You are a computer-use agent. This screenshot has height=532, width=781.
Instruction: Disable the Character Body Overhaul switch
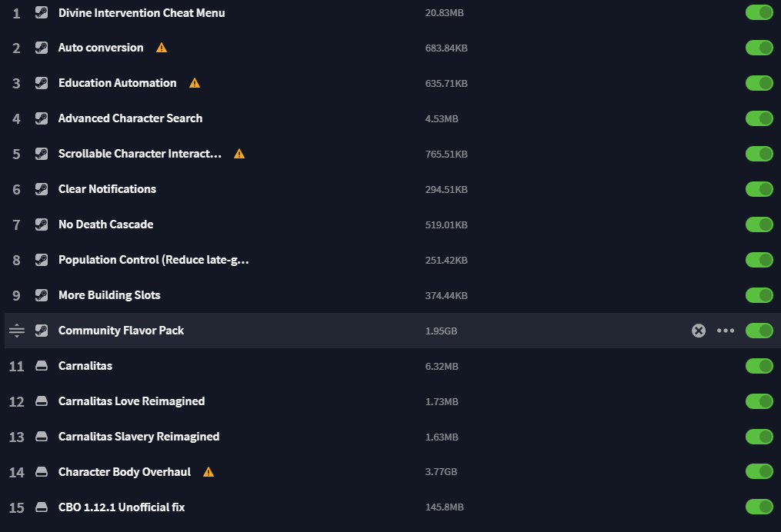click(759, 472)
